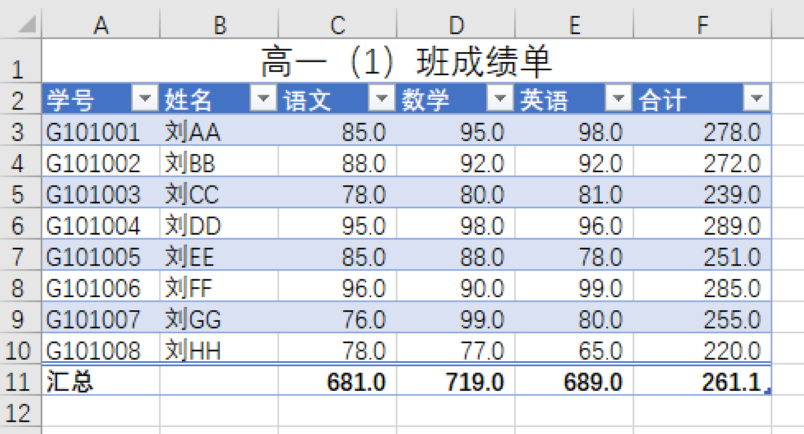Select column E header

click(575, 24)
